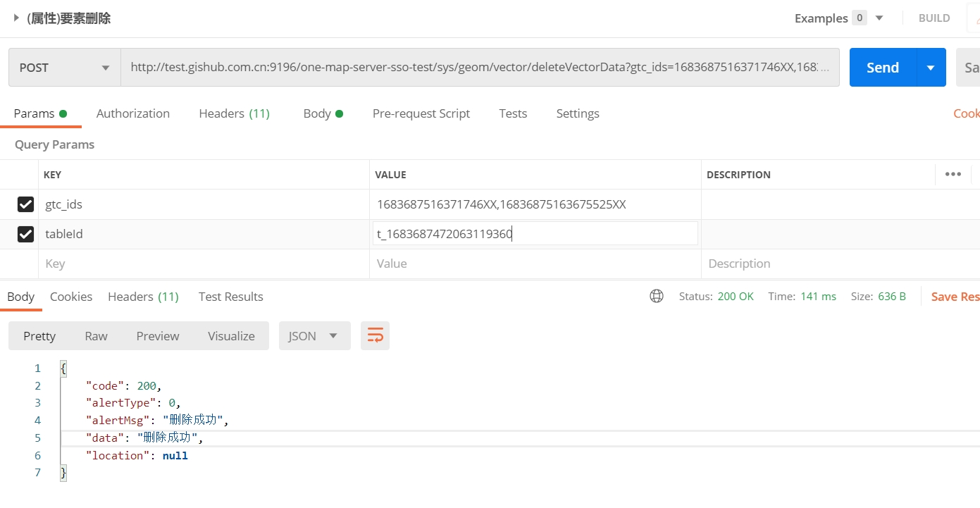Open the Authorization tab
The image size is (980, 508).
[133, 113]
